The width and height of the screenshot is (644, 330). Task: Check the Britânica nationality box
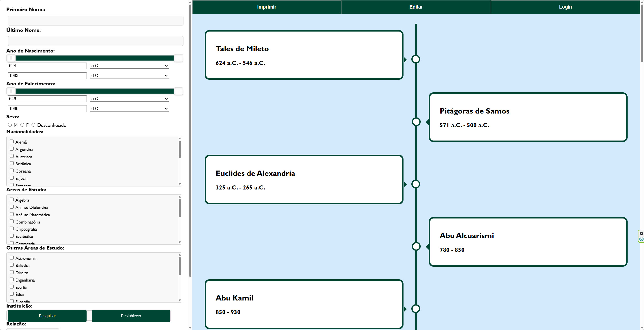click(x=12, y=163)
